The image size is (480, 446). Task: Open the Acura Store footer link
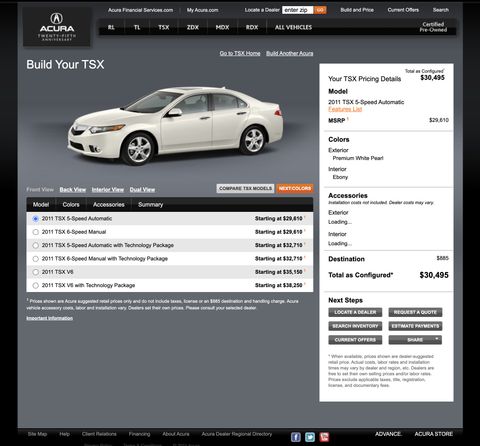point(434,434)
